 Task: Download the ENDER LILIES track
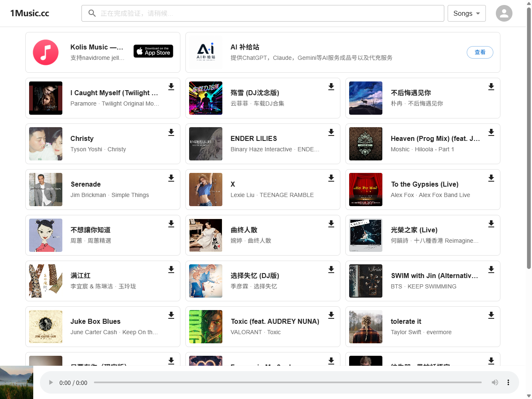point(331,132)
